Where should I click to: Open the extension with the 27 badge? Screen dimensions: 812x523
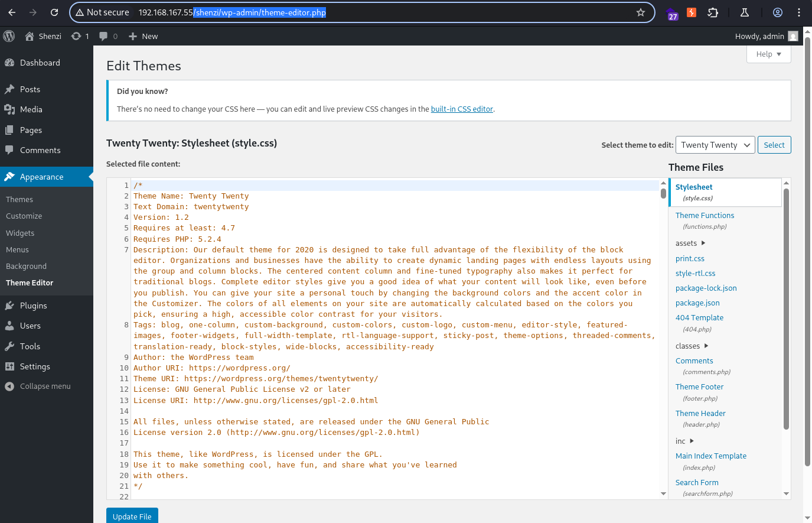[x=672, y=13]
